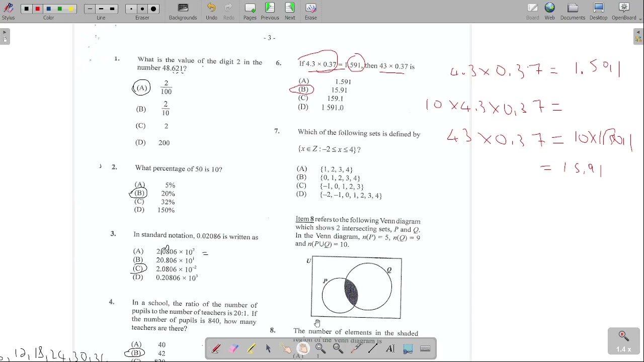
Task: Select the thin line width
Action: click(x=90, y=9)
